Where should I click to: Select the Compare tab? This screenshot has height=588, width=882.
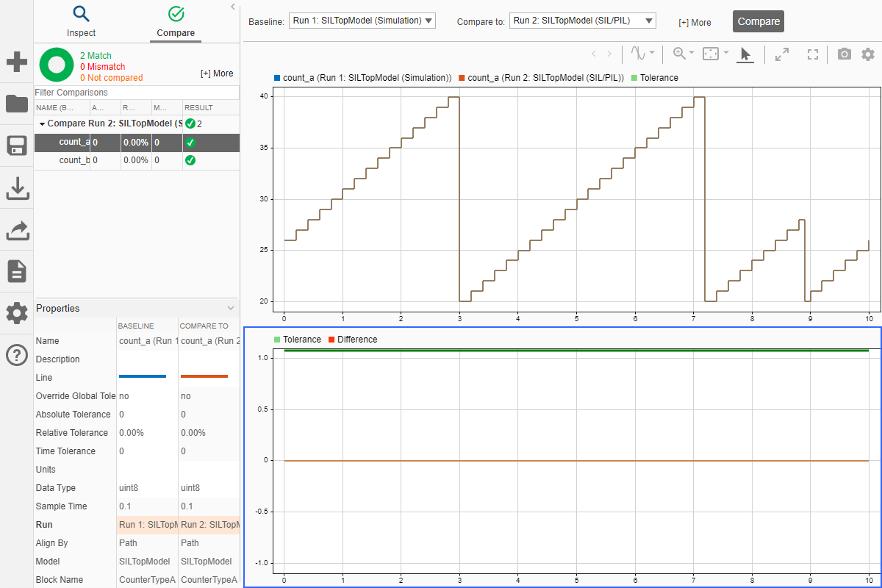(176, 21)
